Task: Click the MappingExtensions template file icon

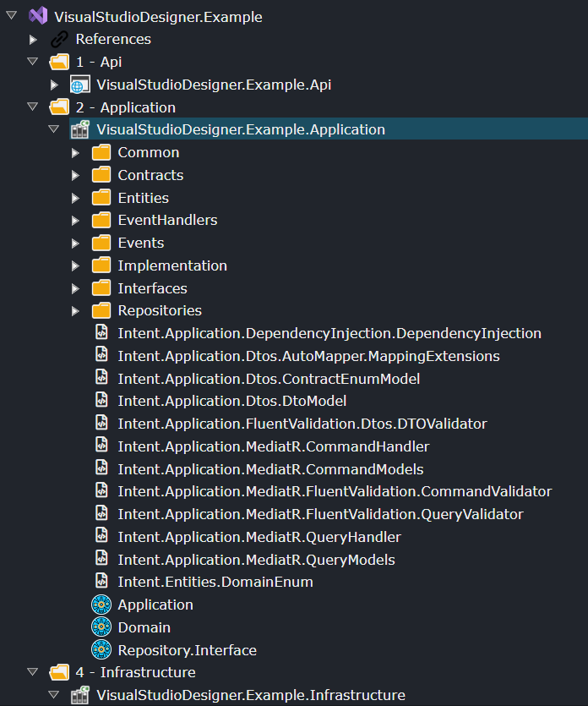Action: click(x=101, y=354)
